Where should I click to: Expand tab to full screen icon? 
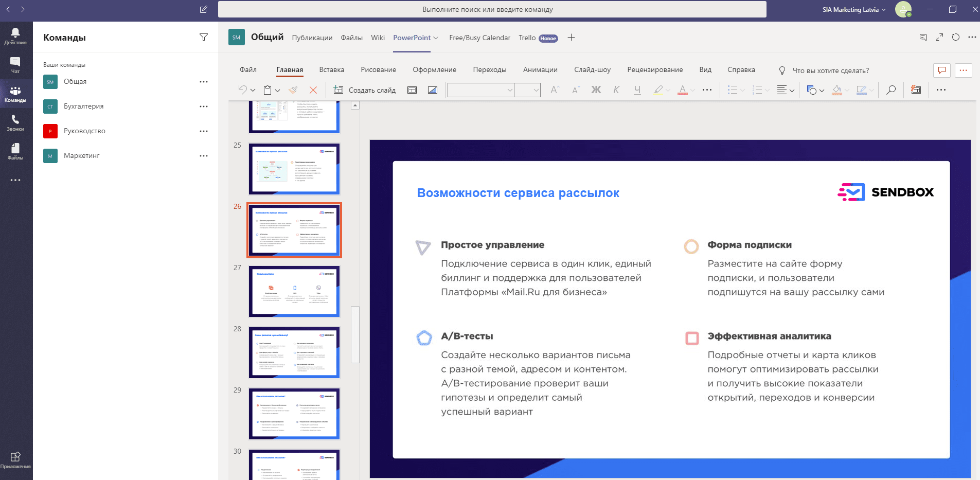point(939,37)
